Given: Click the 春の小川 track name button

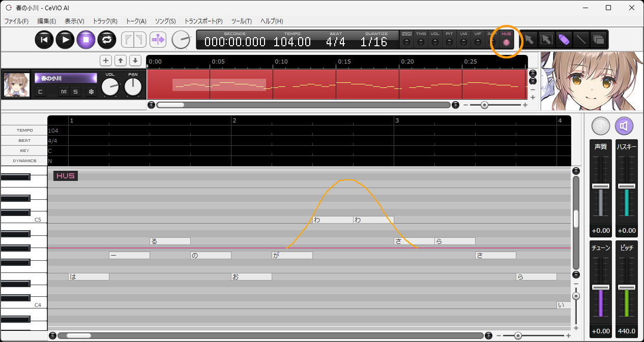Looking at the screenshot, I should coord(66,78).
